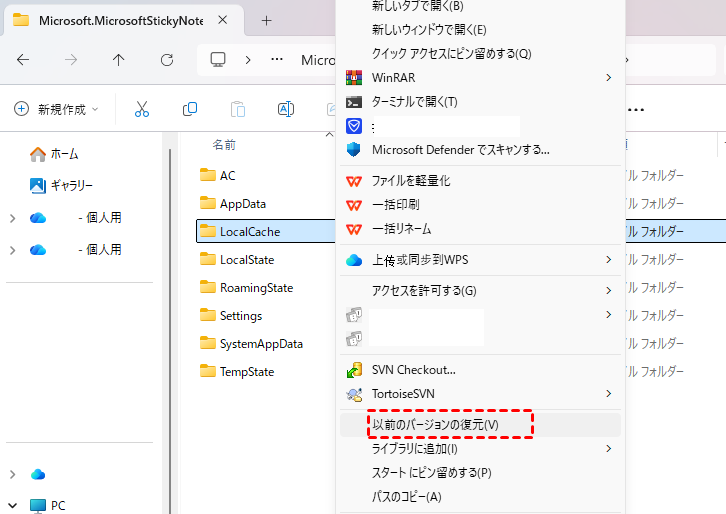Open the 新規作成 dropdown
The image size is (726, 514).
coord(56,109)
